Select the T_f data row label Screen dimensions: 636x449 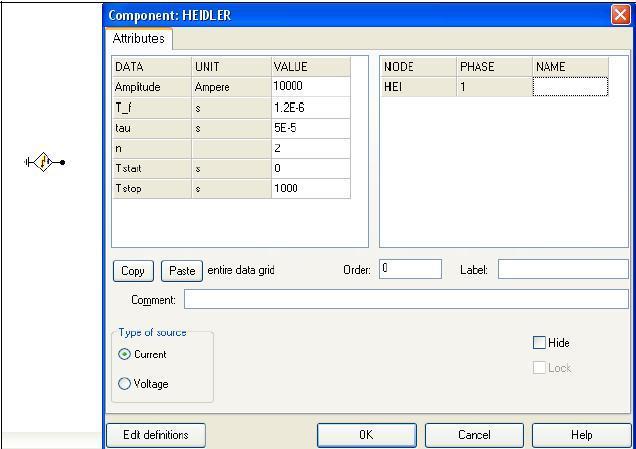(151, 107)
